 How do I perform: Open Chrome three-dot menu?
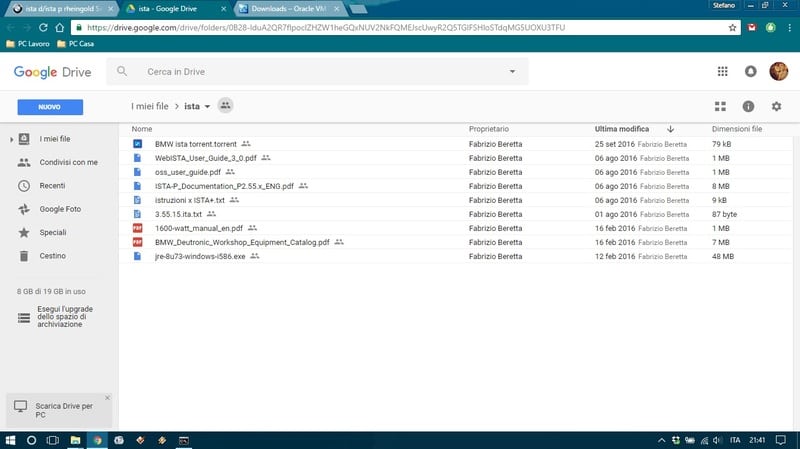tap(789, 28)
